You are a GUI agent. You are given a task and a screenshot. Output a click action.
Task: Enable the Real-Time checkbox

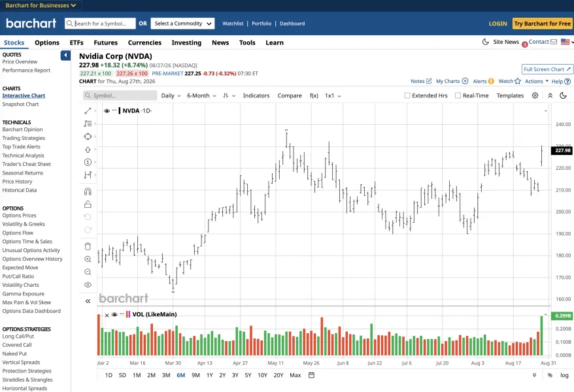[458, 95]
